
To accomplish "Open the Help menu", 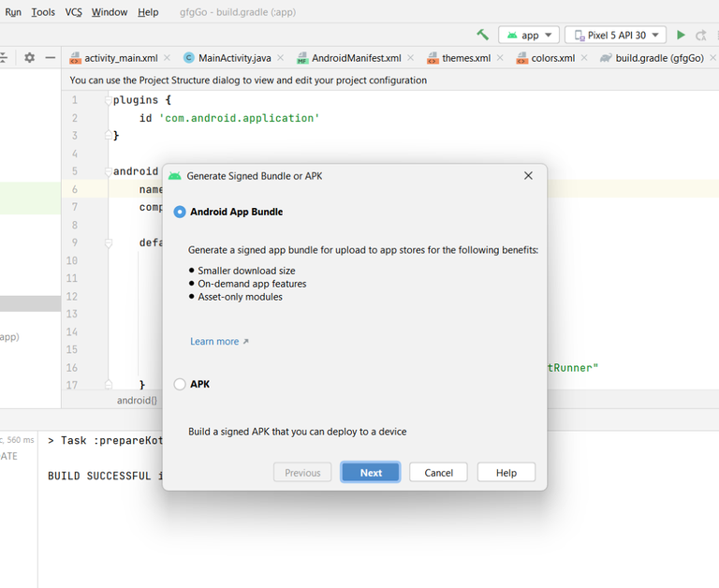I will pos(148,12).
